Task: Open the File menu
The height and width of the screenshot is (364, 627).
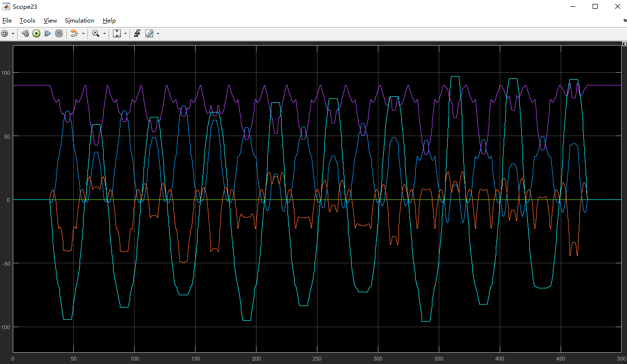Action: pyautogui.click(x=7, y=21)
